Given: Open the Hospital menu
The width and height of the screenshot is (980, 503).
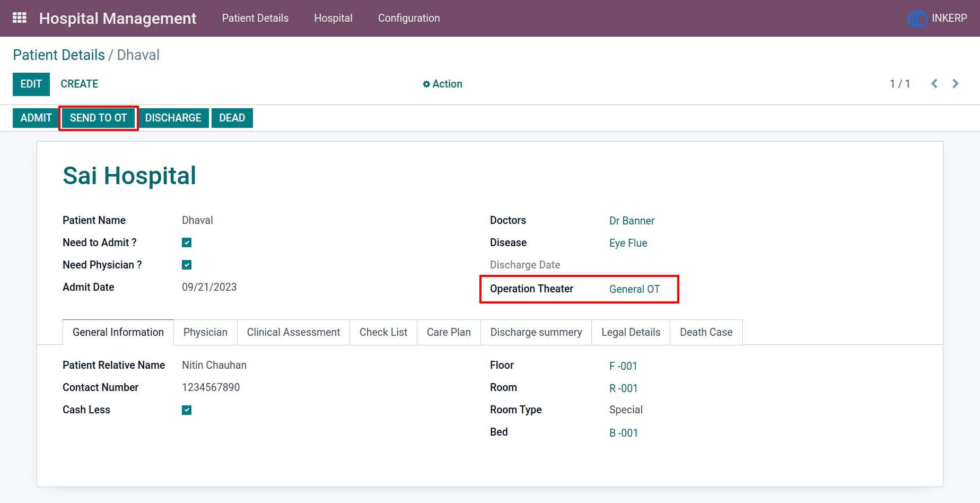Looking at the screenshot, I should [333, 18].
